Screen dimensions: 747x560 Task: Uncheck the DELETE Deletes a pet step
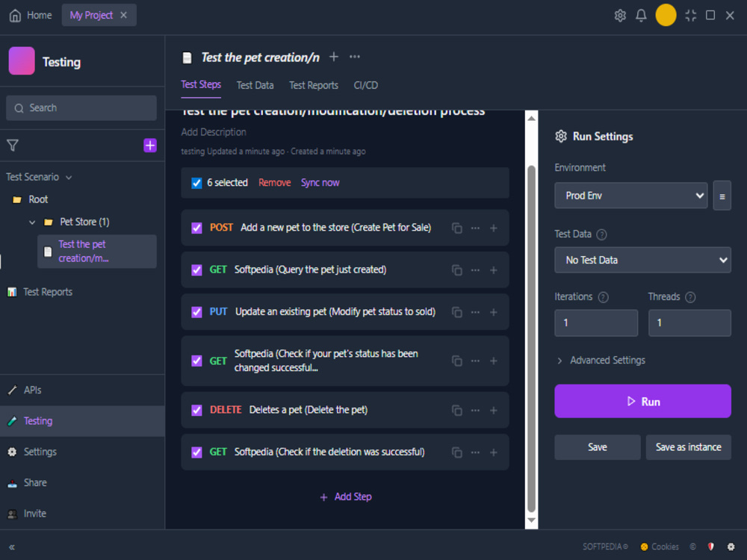[x=196, y=410]
